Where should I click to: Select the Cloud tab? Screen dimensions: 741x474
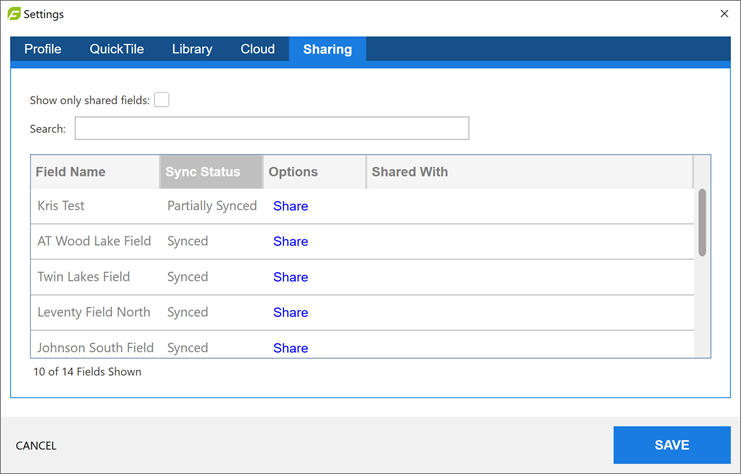click(x=257, y=49)
